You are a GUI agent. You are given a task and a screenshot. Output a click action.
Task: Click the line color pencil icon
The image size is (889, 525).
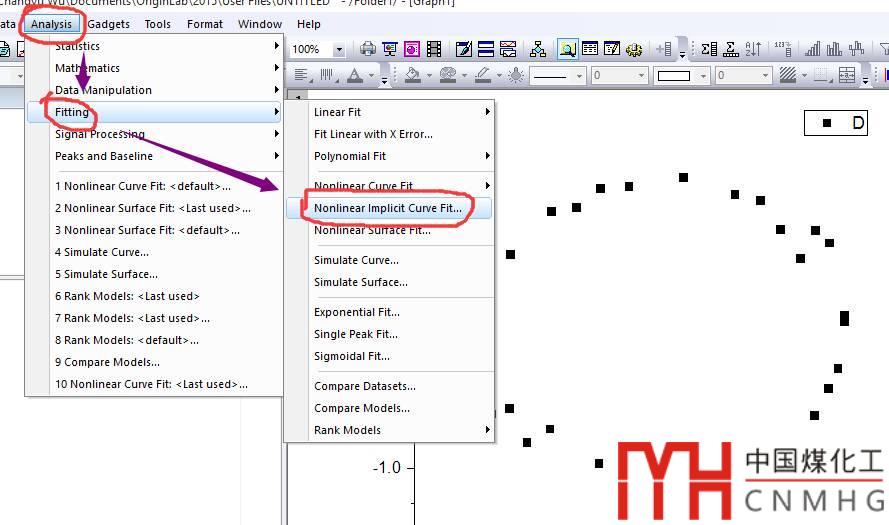tap(483, 75)
